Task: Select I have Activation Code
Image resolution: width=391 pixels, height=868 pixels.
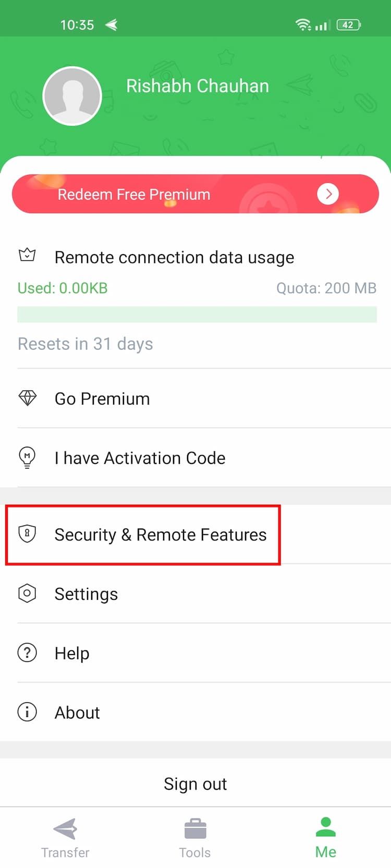Action: coord(195,458)
